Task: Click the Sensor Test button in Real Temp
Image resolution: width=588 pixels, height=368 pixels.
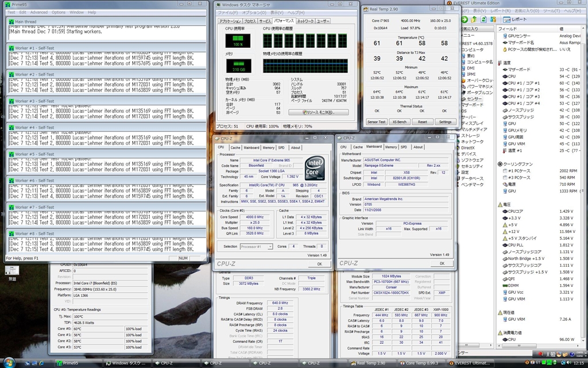Action: pos(376,122)
